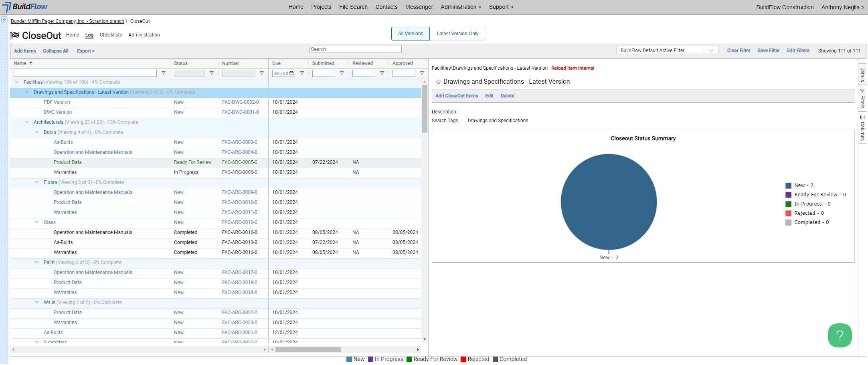Toggle the Rejected legend entry in chart
Viewport: 868px width, 365px height.
pos(805,213)
